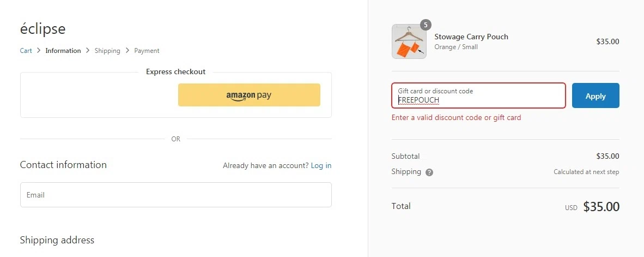Click the shipping help question mark icon
The height and width of the screenshot is (257, 644).
pyautogui.click(x=429, y=172)
